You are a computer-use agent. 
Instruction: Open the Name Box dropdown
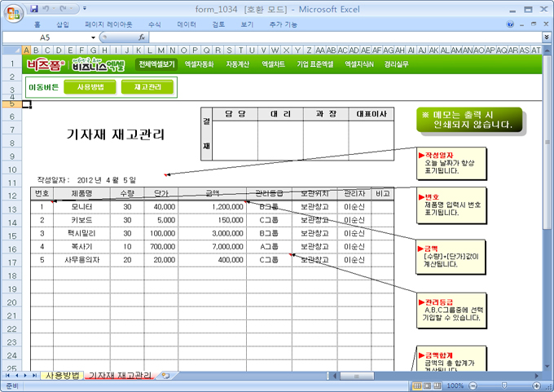[x=94, y=37]
